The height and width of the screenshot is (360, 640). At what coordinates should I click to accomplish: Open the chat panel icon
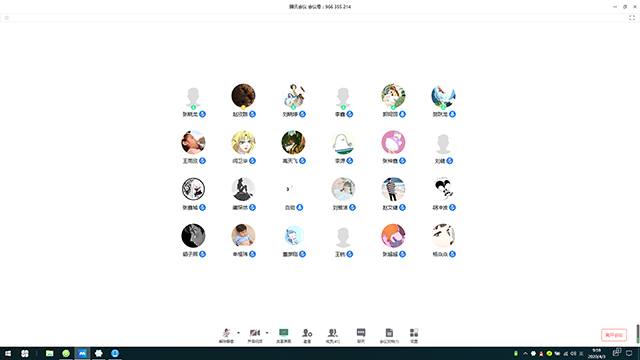[x=361, y=336]
